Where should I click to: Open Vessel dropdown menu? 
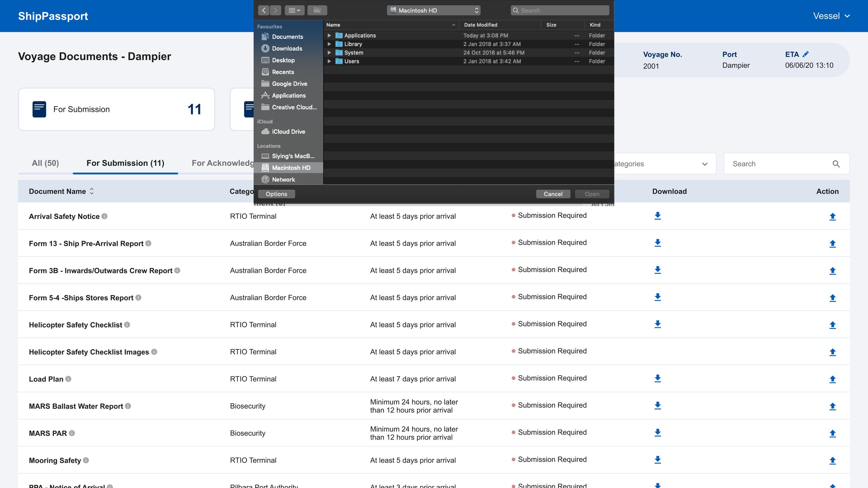tap(832, 16)
